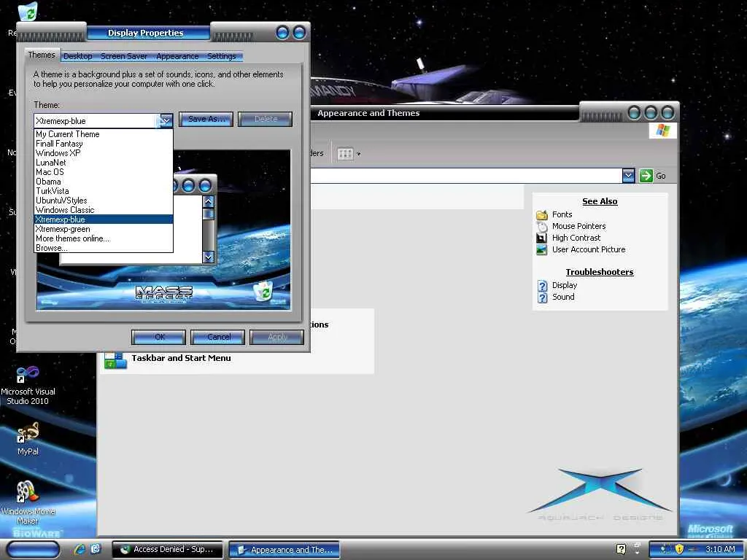
Task: Click the preview scrollbar down arrow
Action: 208,257
